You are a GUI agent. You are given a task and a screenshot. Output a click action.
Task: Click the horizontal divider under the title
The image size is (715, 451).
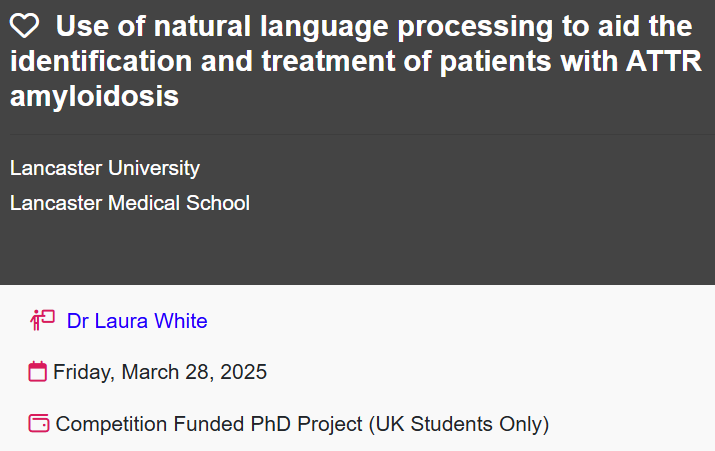pos(363,135)
